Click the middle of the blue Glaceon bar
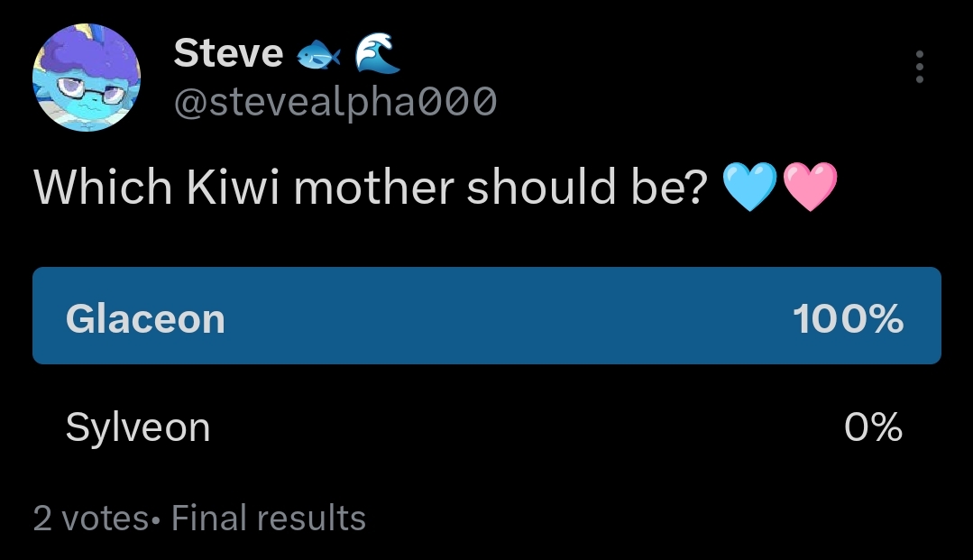 pos(487,316)
